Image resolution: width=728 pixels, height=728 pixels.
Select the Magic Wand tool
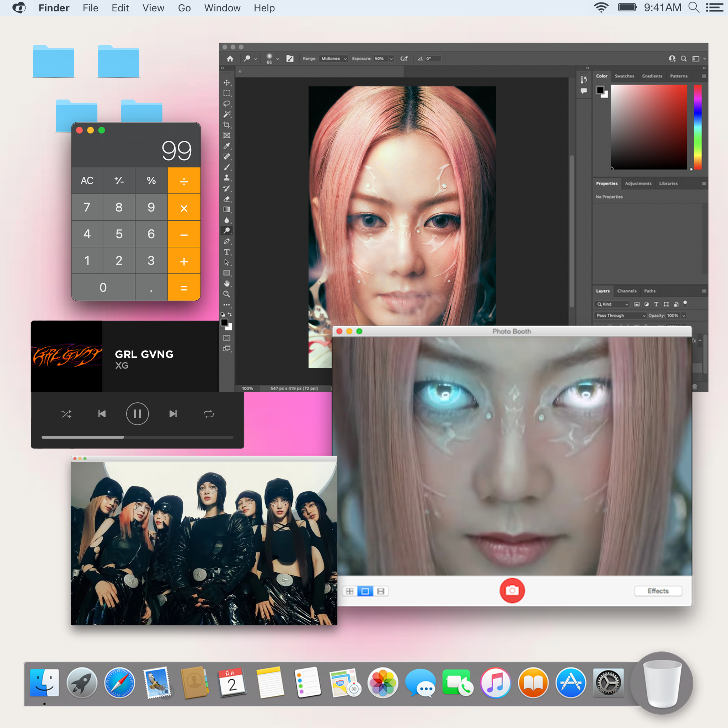226,114
